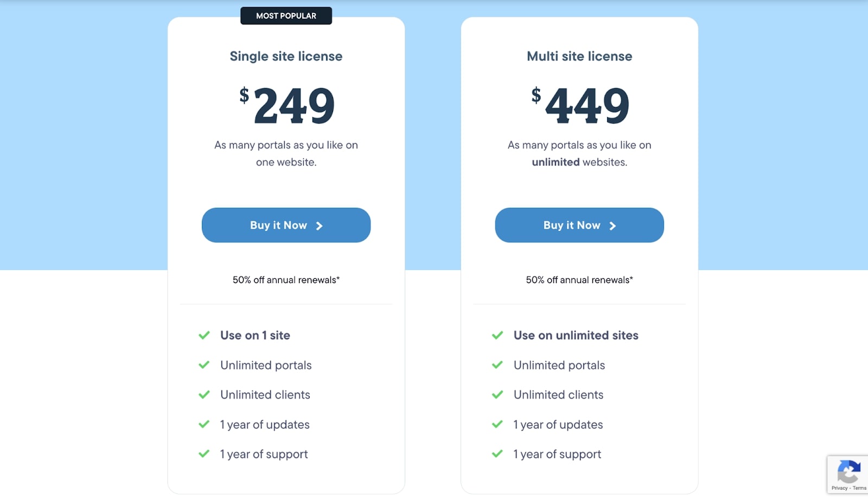
Task: Click checkmark by Multi license 1 year of support
Action: 497,454
